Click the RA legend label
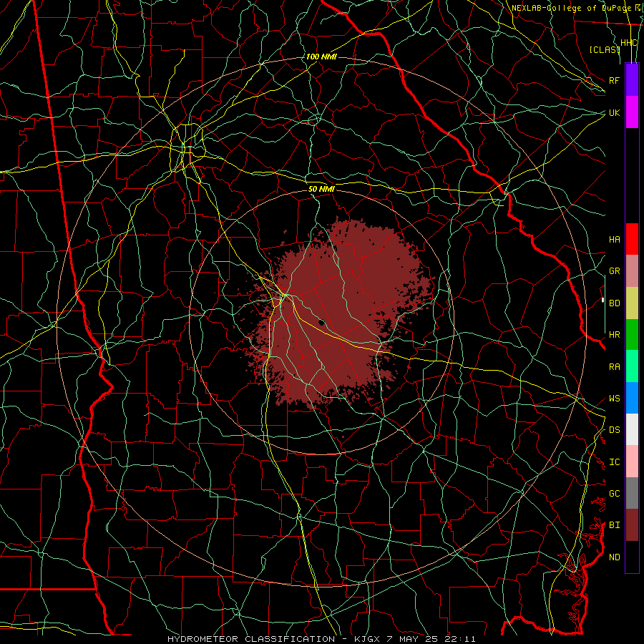The width and height of the screenshot is (644, 644). tap(614, 367)
